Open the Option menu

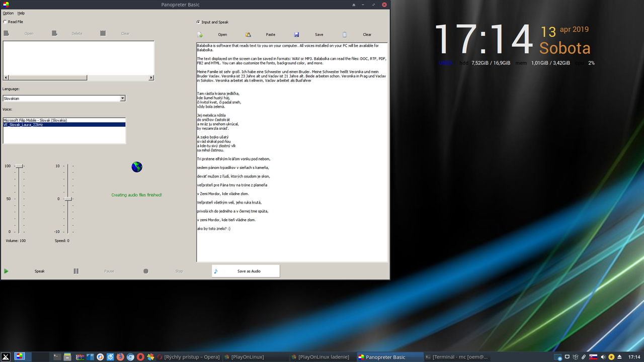pyautogui.click(x=8, y=13)
